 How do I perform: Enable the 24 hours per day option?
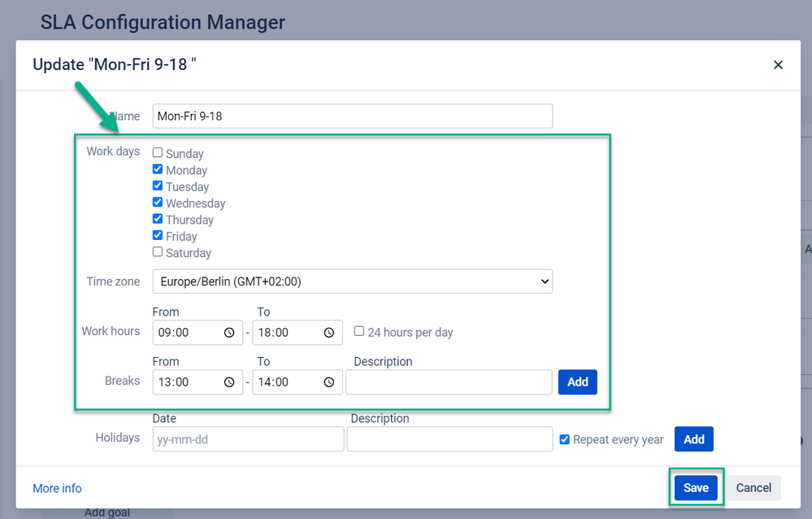[359, 331]
